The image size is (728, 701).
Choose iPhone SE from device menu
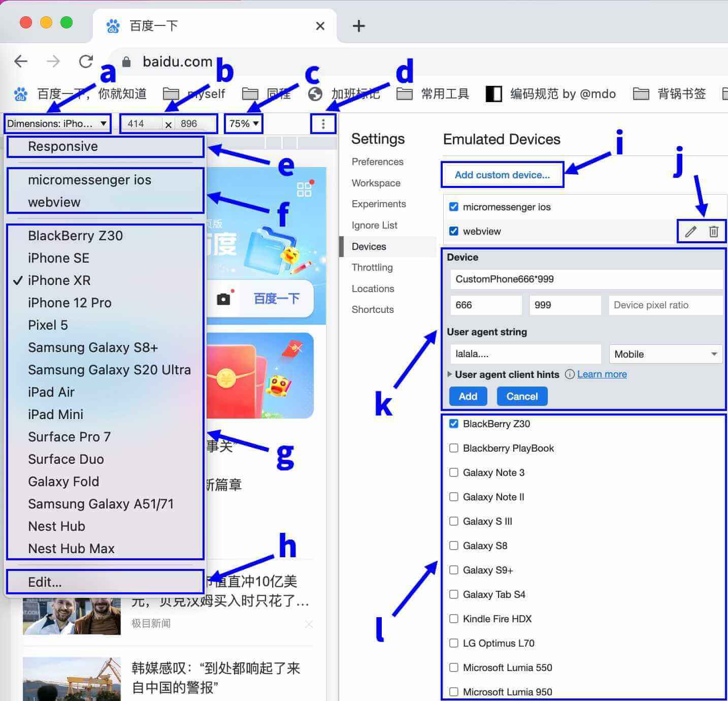106,258
